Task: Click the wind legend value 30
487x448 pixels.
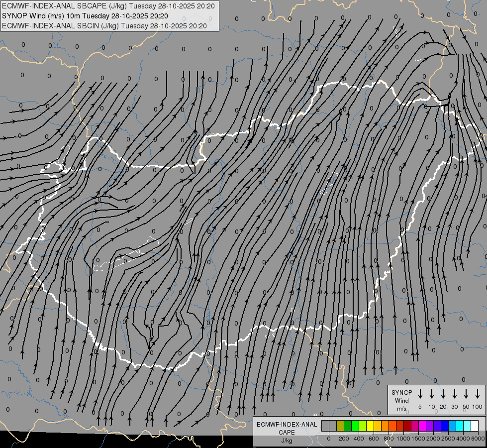Action: coord(454,407)
